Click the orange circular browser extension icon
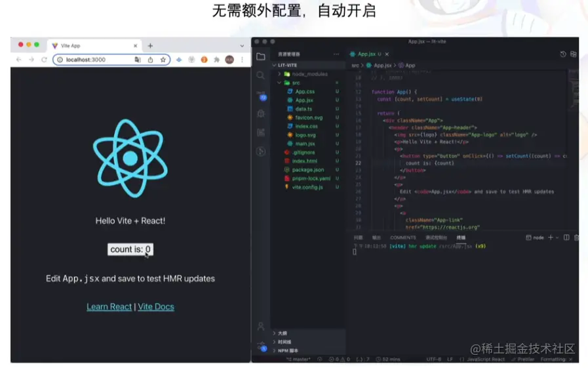 coord(204,60)
